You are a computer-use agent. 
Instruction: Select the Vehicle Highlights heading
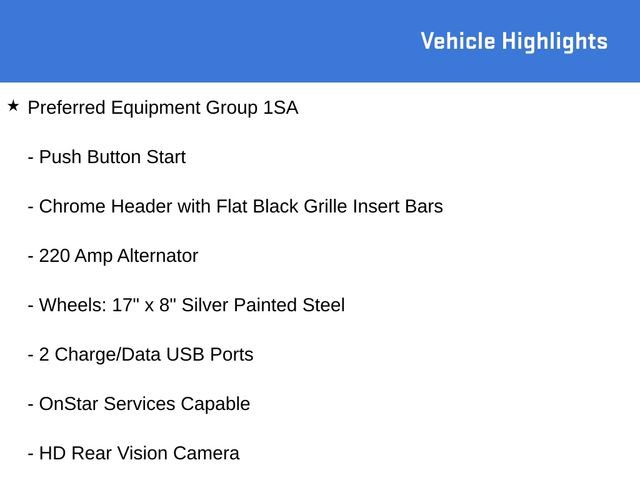click(514, 42)
